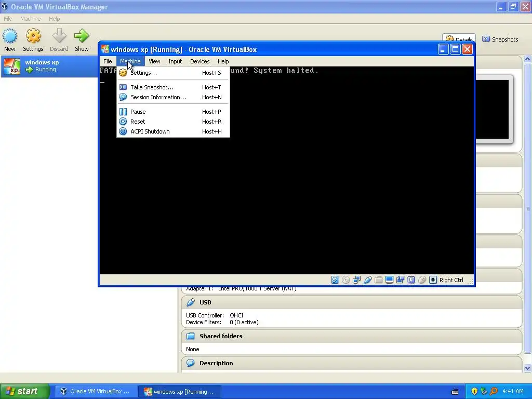Open the Help menu in the VM window
The height and width of the screenshot is (399, 532).
(223, 61)
